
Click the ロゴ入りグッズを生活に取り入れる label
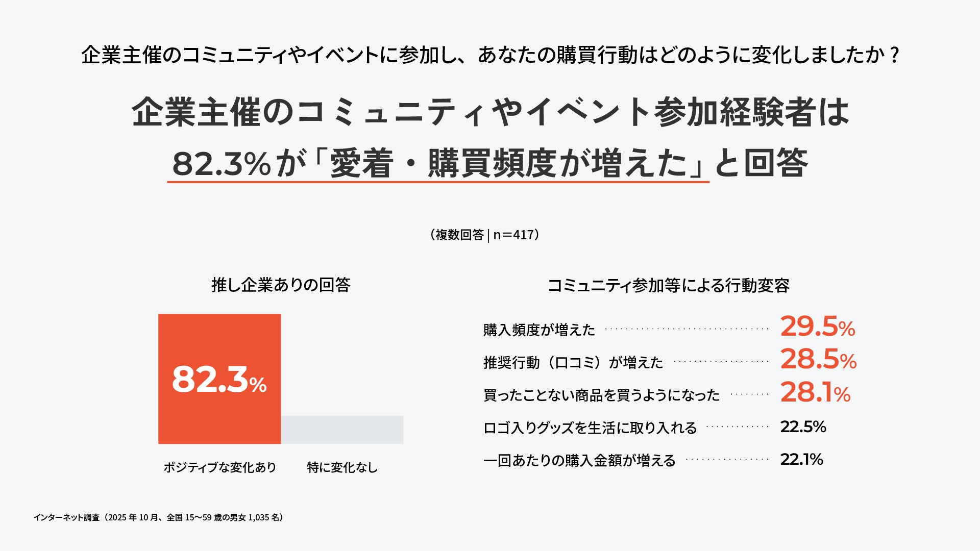pos(590,428)
